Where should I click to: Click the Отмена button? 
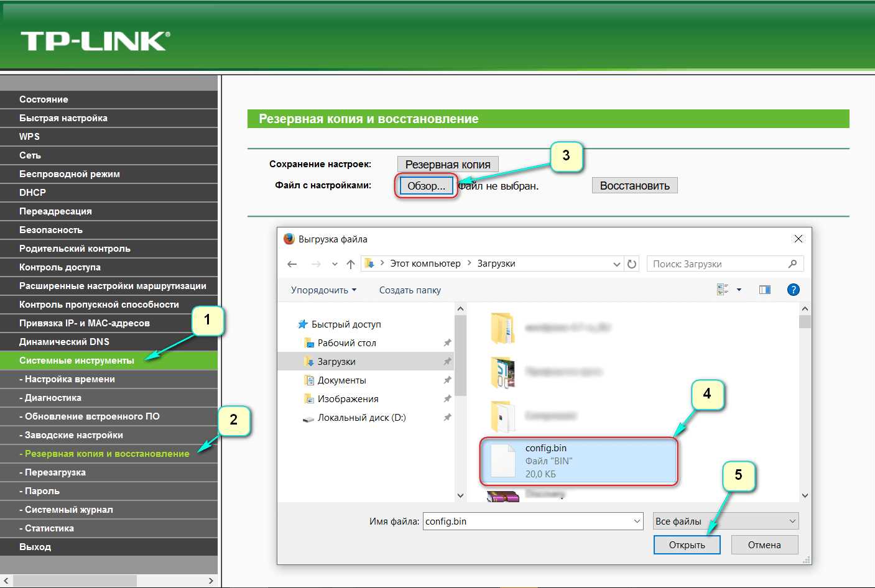[x=764, y=545]
